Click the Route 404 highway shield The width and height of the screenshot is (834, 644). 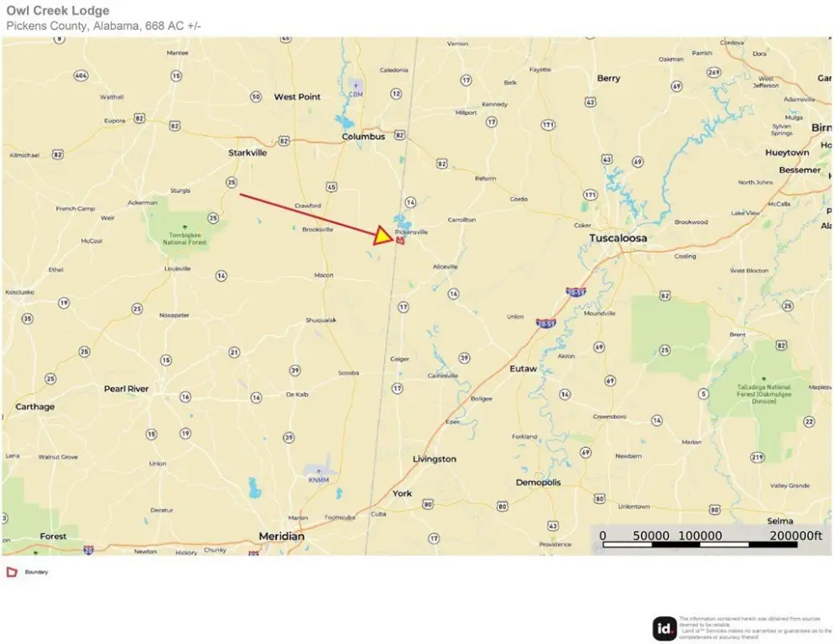click(81, 75)
